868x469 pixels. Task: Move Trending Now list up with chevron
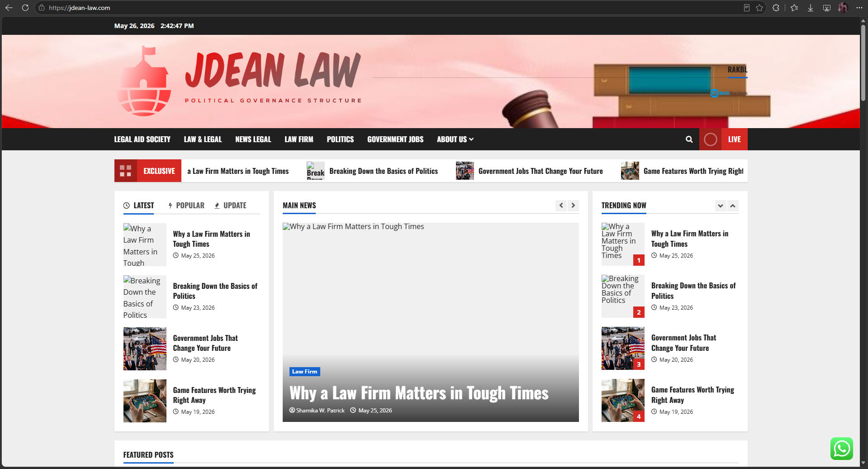point(733,206)
